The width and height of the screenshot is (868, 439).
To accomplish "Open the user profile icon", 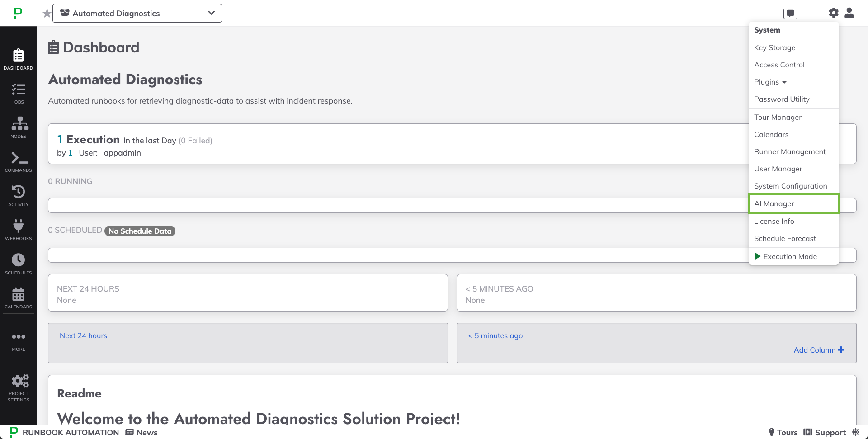I will click(x=849, y=13).
